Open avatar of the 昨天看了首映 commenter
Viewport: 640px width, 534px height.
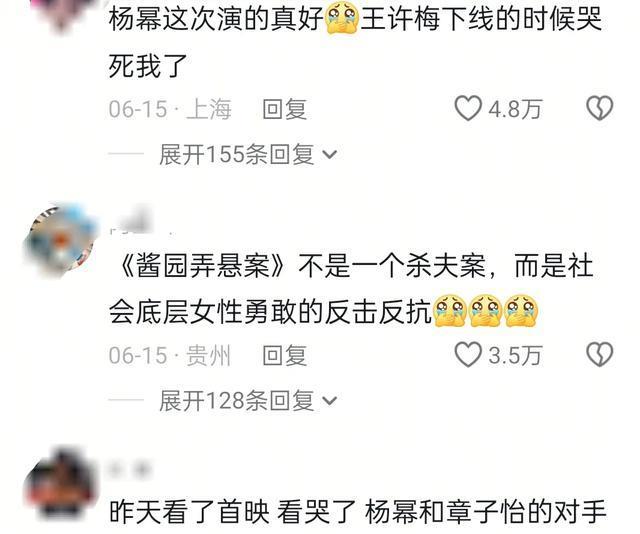click(60, 486)
